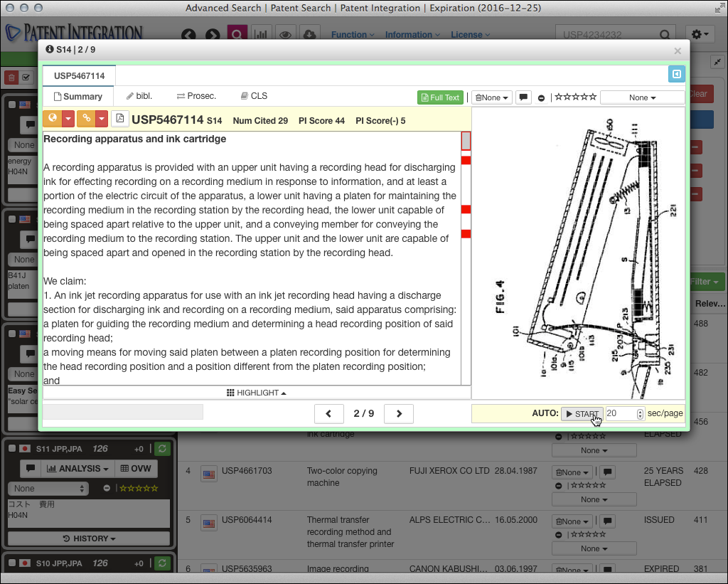Set the star rating for USP6064414
Viewport: 728px width, 584px height.
tap(588, 534)
